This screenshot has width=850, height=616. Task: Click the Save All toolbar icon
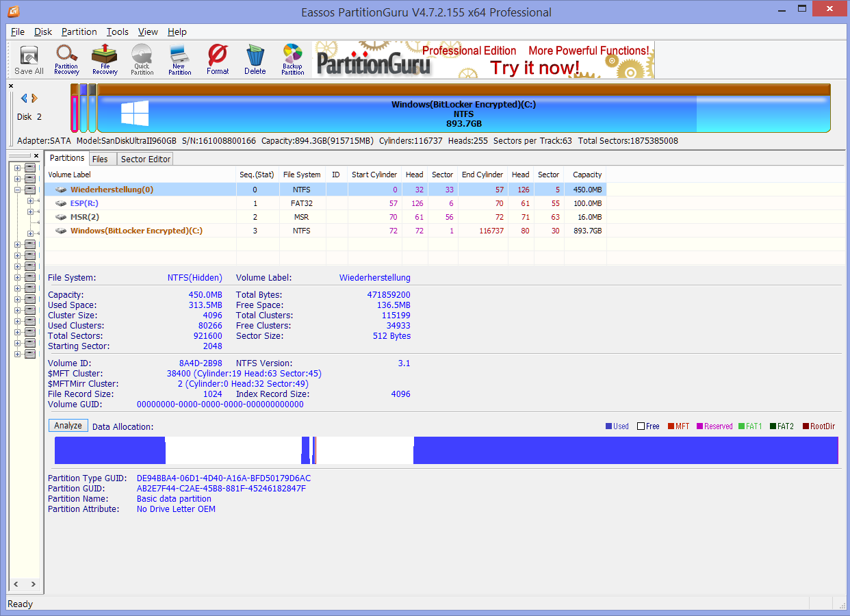[29, 60]
